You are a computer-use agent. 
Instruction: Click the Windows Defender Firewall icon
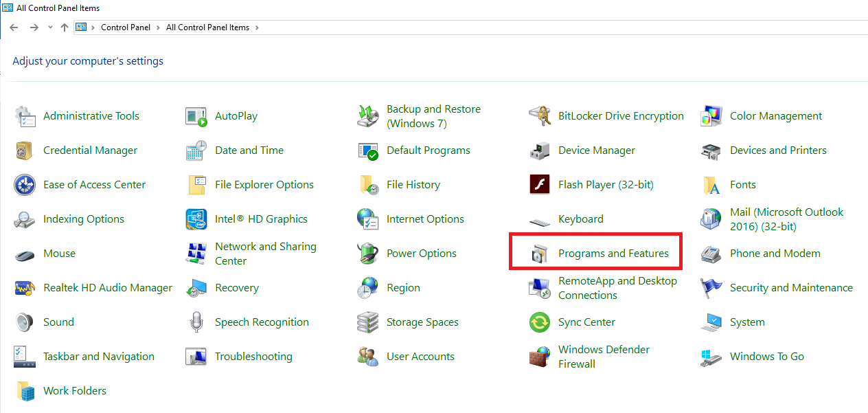click(540, 357)
